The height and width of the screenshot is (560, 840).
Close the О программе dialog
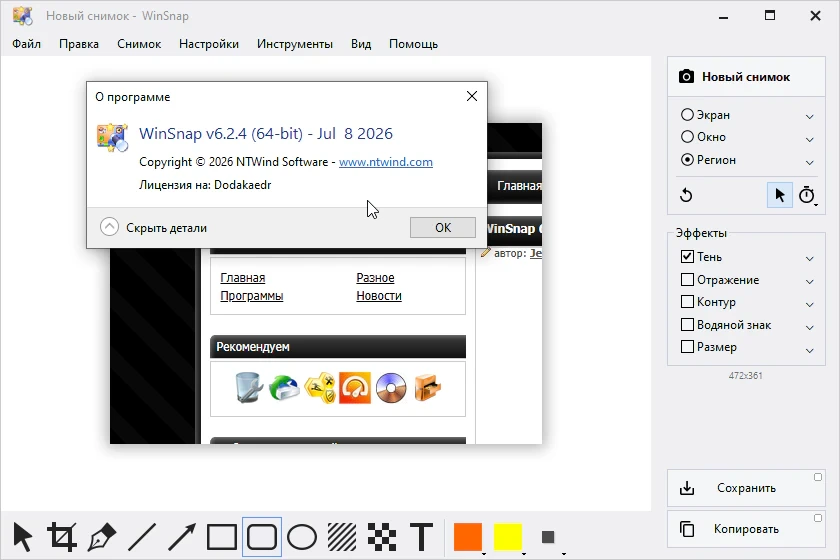[472, 96]
